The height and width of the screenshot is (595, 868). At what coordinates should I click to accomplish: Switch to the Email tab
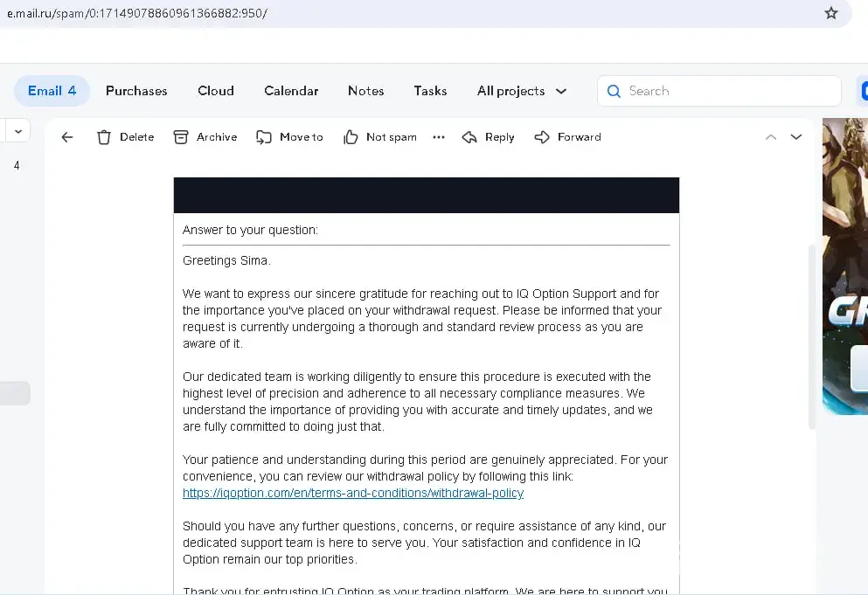(52, 91)
